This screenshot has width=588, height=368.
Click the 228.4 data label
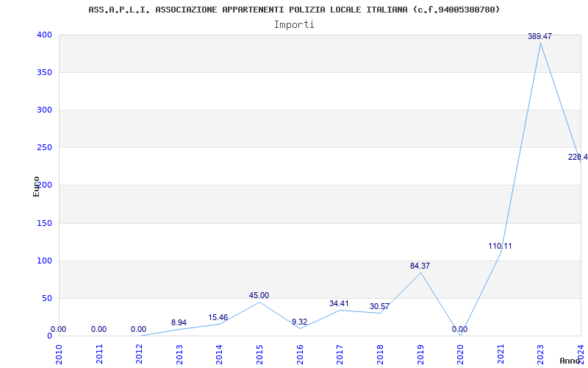577,157
